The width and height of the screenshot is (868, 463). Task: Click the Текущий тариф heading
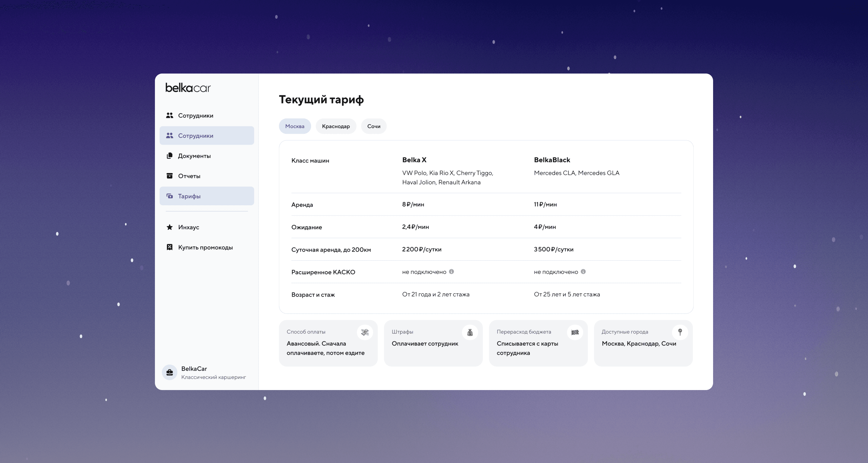[321, 99]
